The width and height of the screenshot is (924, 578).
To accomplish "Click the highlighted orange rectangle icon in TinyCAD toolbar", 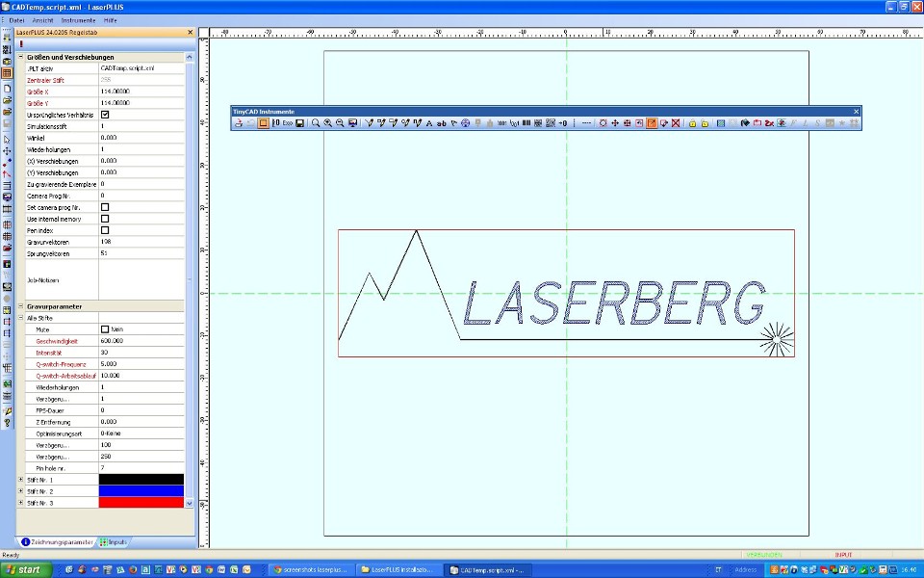I will pyautogui.click(x=264, y=123).
